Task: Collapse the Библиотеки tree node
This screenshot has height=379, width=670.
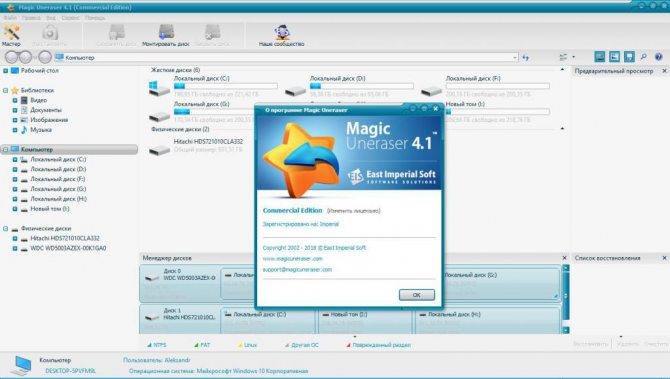Action: click(6, 90)
